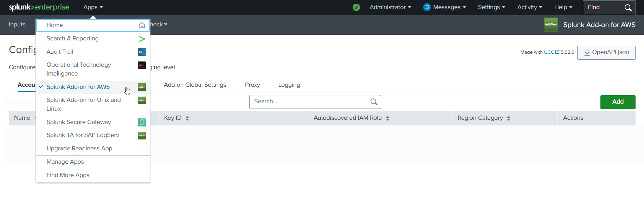Switch to the Logging tab
The image size is (644, 209).
click(289, 85)
